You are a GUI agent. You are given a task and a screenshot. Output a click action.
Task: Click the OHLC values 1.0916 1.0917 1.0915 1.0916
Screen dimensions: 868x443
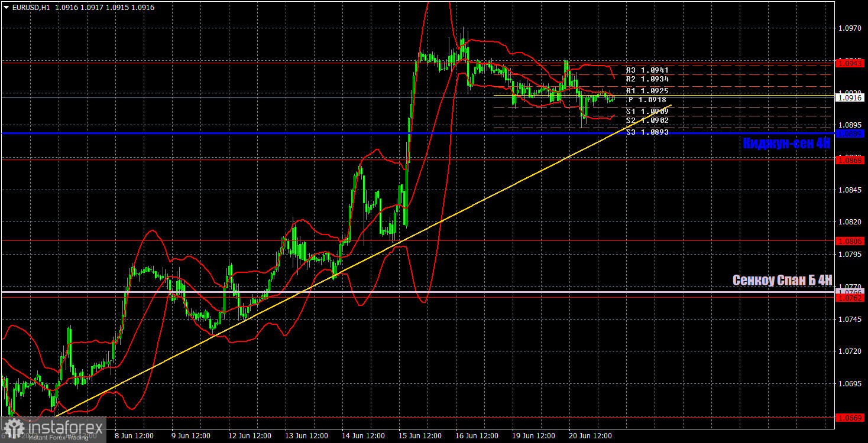pos(105,8)
